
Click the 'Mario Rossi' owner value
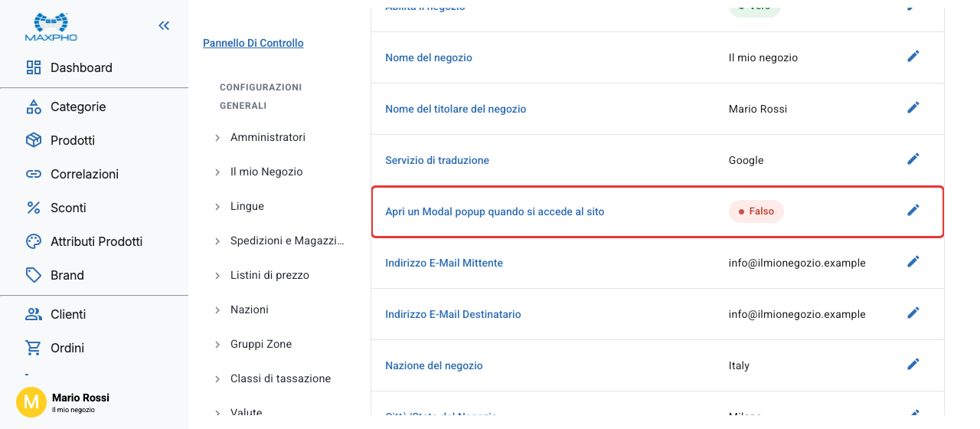[x=758, y=109]
